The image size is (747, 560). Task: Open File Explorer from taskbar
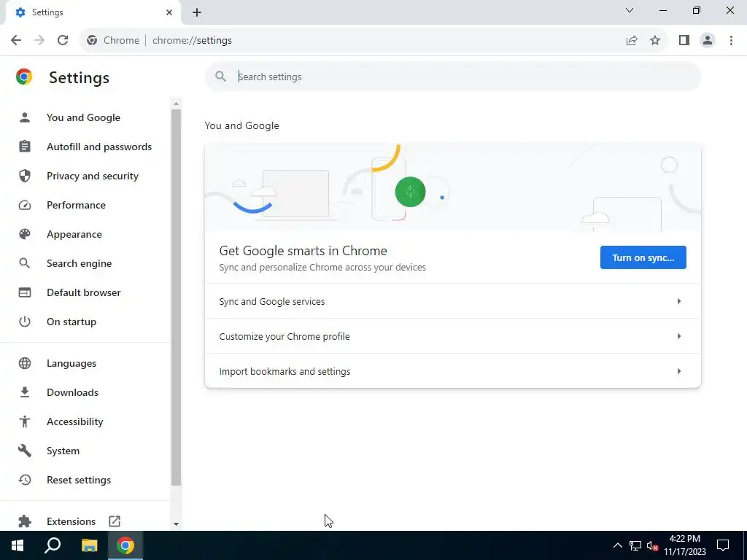click(89, 545)
